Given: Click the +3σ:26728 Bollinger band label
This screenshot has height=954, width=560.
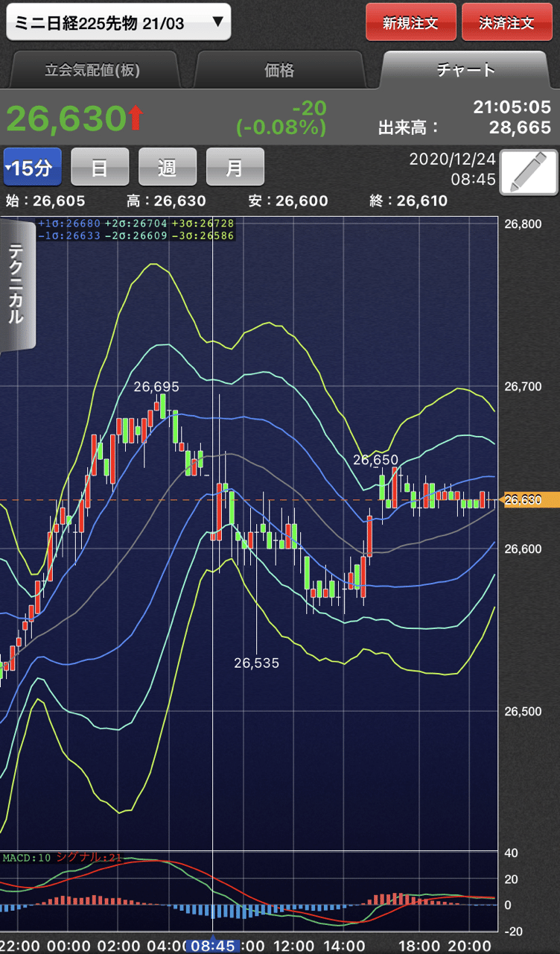Looking at the screenshot, I should 203,224.
